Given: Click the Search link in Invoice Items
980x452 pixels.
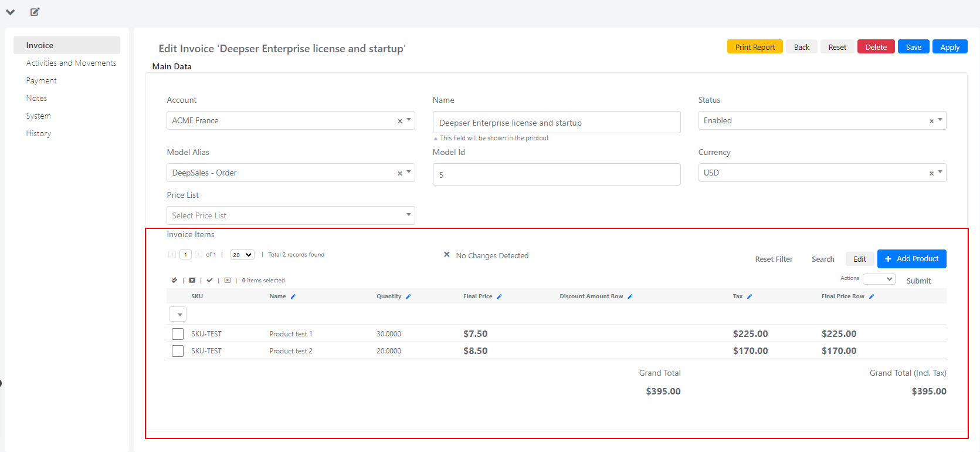Looking at the screenshot, I should tap(823, 259).
